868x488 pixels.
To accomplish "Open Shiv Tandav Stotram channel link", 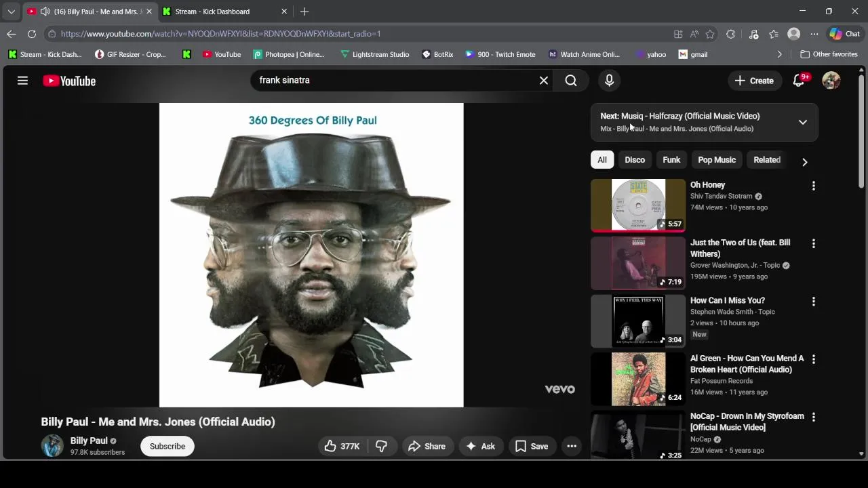I will pyautogui.click(x=721, y=196).
